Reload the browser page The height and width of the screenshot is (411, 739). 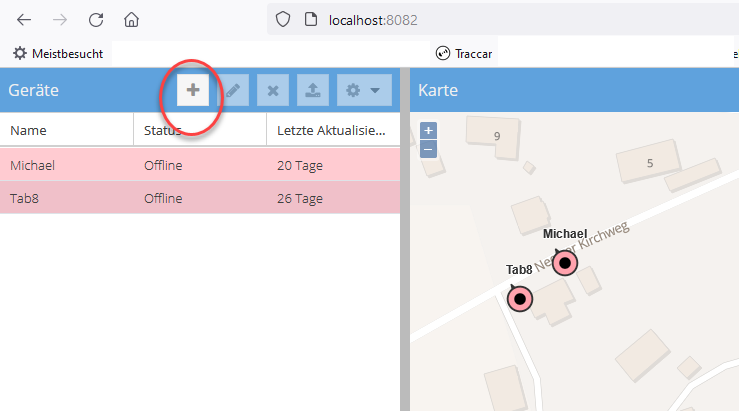[96, 19]
